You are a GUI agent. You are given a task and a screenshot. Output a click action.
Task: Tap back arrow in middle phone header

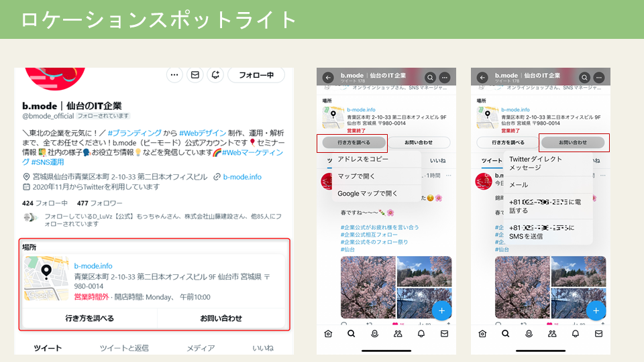click(x=328, y=77)
